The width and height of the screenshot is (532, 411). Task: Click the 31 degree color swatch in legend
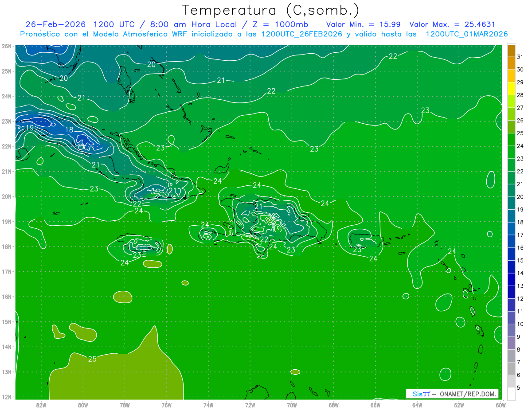point(511,51)
